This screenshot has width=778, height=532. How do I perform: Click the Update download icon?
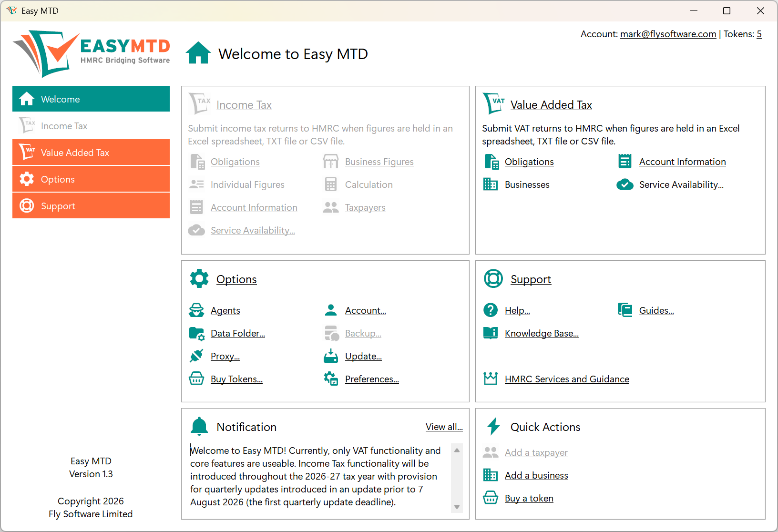(x=330, y=356)
